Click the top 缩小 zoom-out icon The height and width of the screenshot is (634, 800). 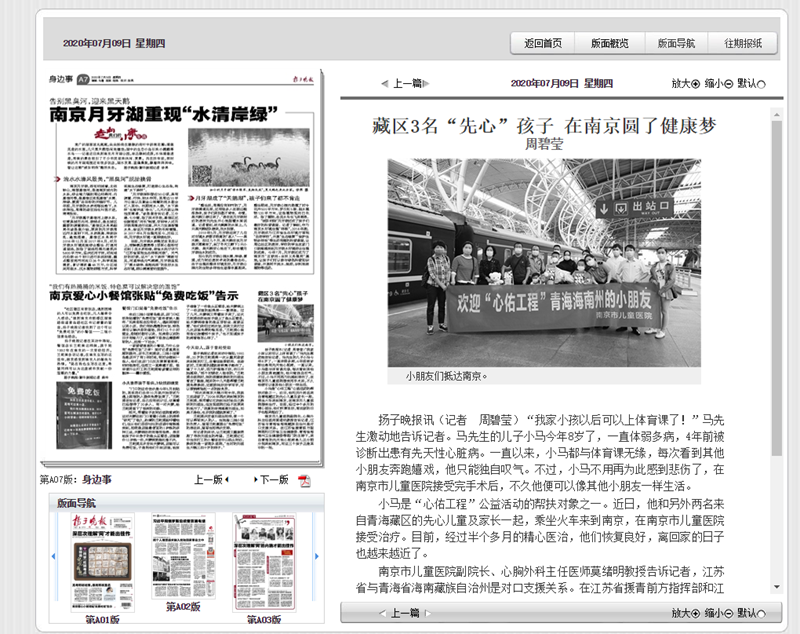pos(729,84)
